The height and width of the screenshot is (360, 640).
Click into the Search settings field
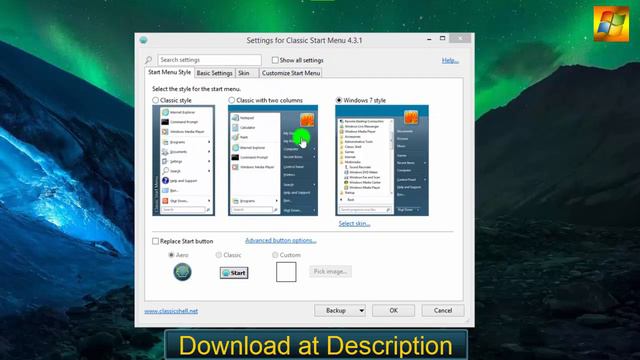point(209,60)
